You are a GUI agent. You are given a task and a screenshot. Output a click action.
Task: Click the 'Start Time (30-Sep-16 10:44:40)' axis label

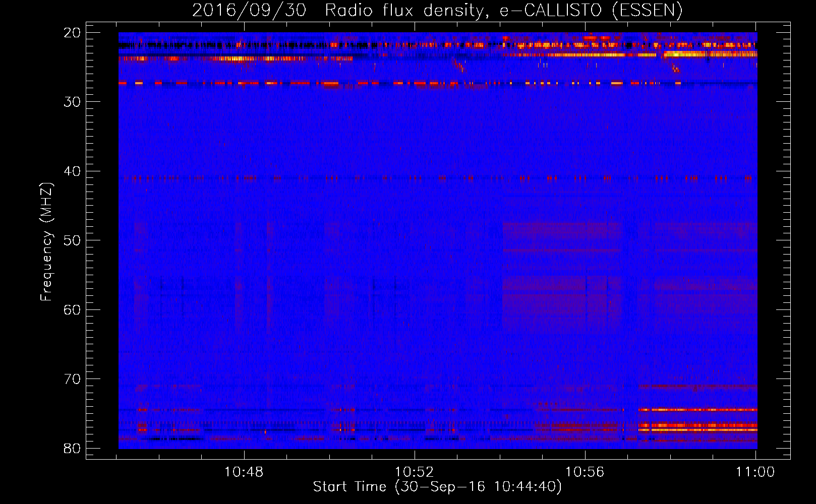tap(437, 487)
